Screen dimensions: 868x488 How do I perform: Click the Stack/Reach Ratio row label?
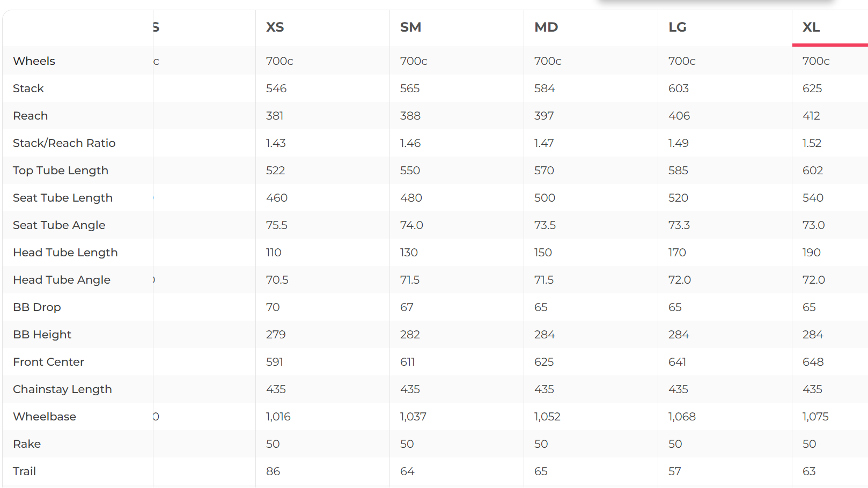64,143
